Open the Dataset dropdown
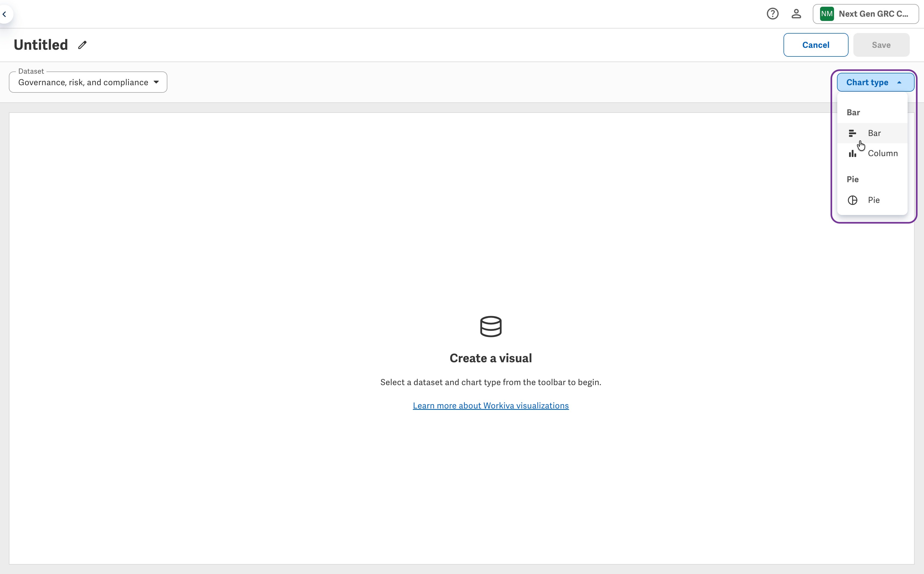This screenshot has width=924, height=574. coord(88,82)
